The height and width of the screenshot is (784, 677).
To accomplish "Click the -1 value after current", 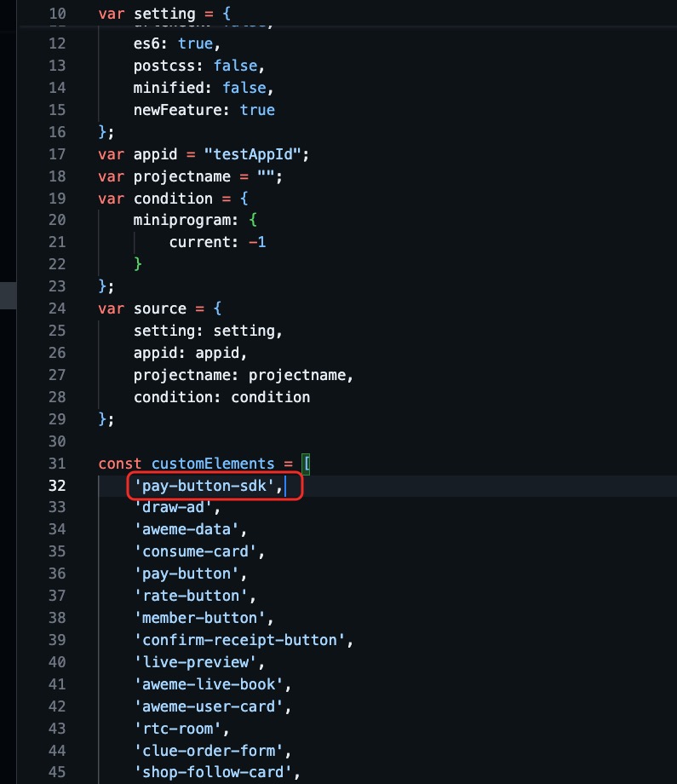I will coord(257,243).
